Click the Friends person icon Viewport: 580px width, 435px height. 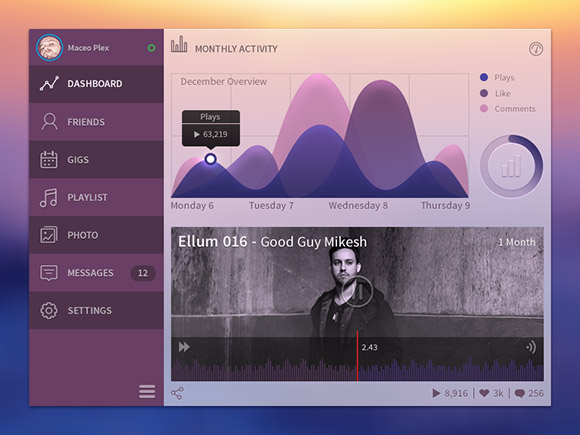pos(49,122)
